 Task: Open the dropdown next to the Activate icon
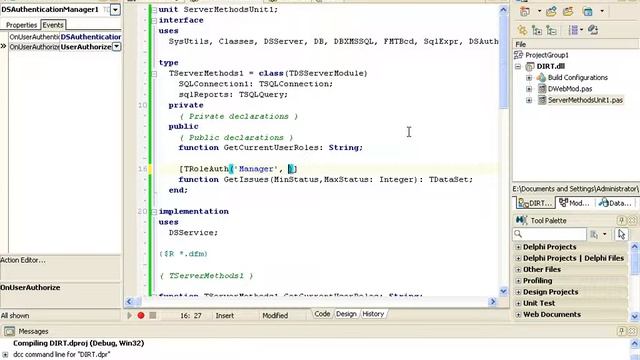click(539, 11)
